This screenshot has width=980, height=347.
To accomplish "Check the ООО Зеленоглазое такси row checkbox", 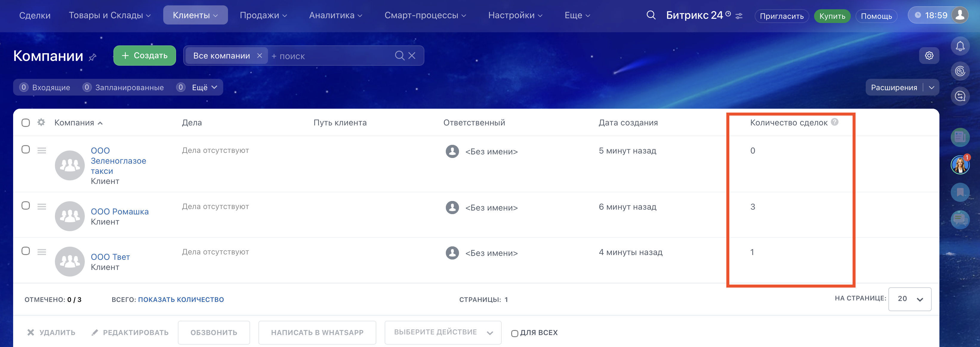I will tap(25, 149).
